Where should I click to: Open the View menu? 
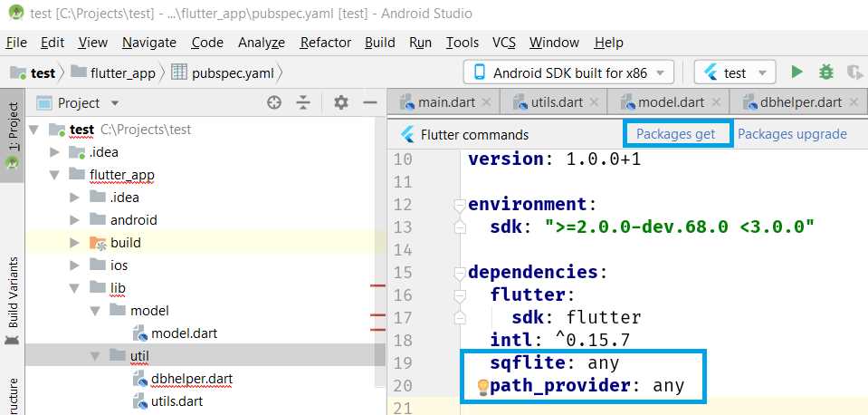(92, 43)
